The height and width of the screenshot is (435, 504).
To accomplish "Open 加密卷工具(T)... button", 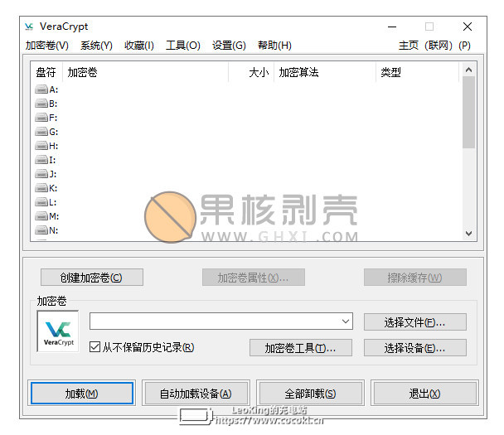I will (x=301, y=348).
